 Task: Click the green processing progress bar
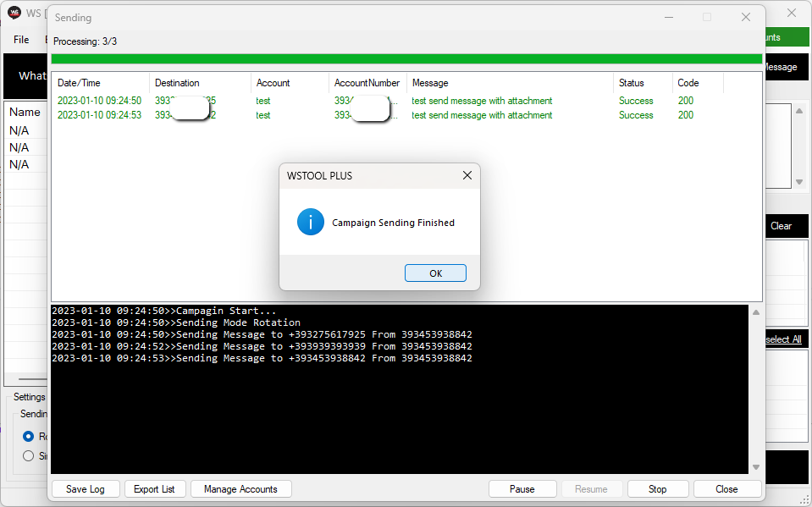click(406, 59)
